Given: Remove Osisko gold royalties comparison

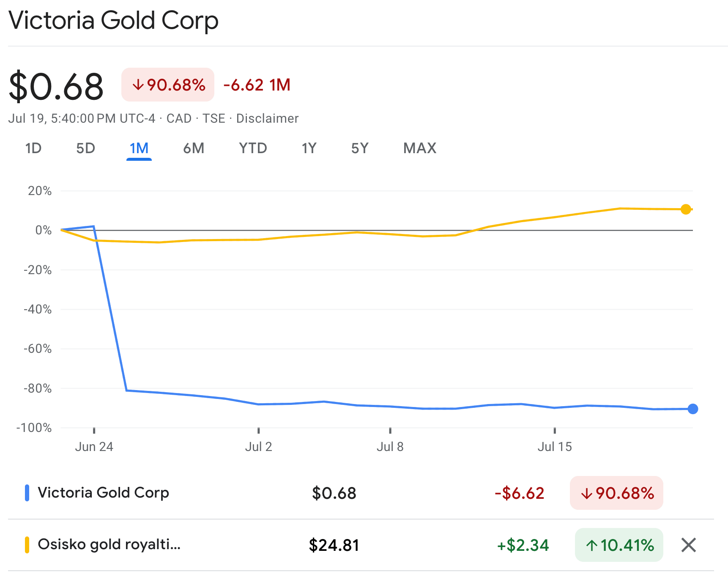Looking at the screenshot, I should [x=688, y=545].
